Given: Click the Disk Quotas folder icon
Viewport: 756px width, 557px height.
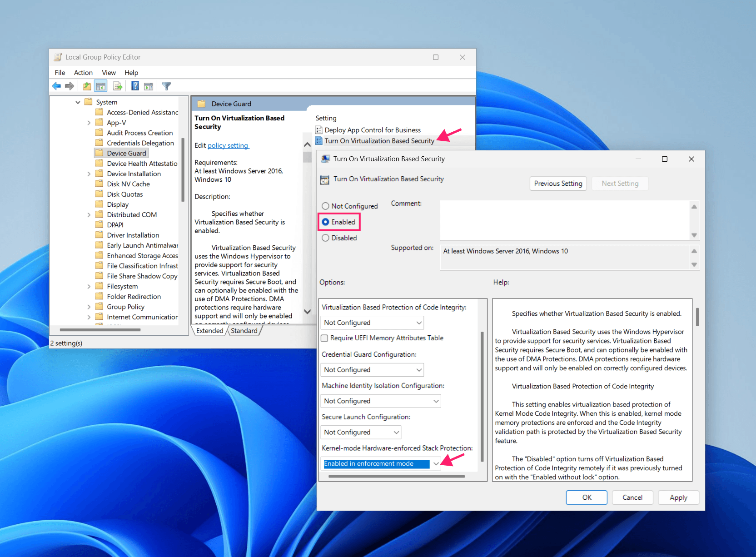Looking at the screenshot, I should coord(99,194).
